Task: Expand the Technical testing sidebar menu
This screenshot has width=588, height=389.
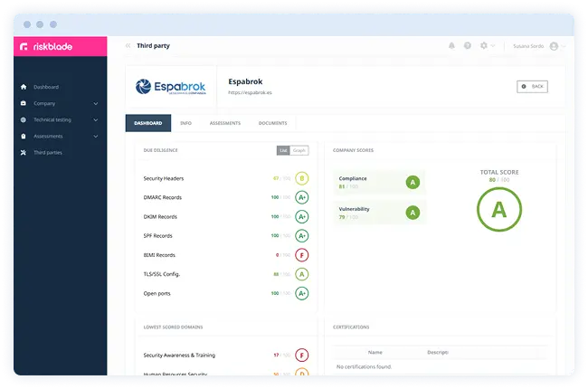Action: (x=96, y=119)
